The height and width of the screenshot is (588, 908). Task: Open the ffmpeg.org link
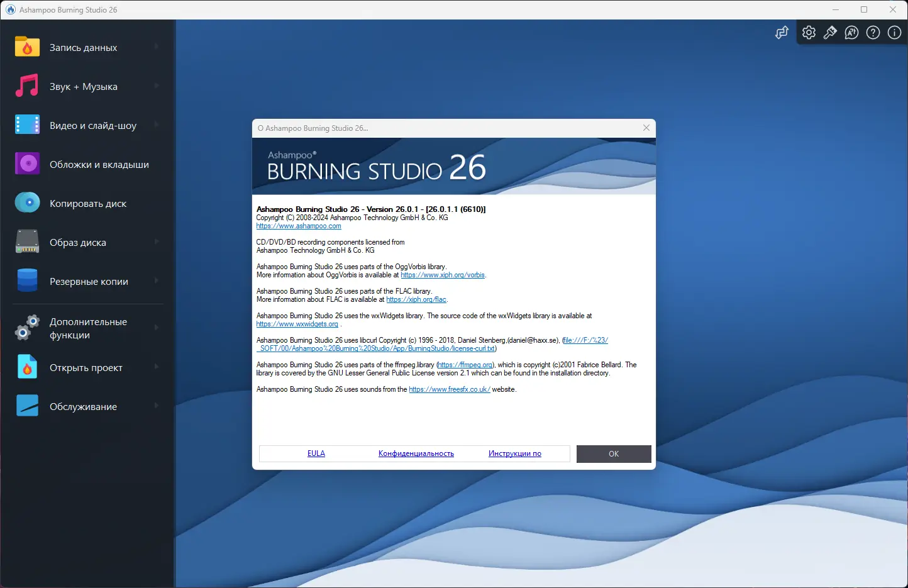coord(465,365)
